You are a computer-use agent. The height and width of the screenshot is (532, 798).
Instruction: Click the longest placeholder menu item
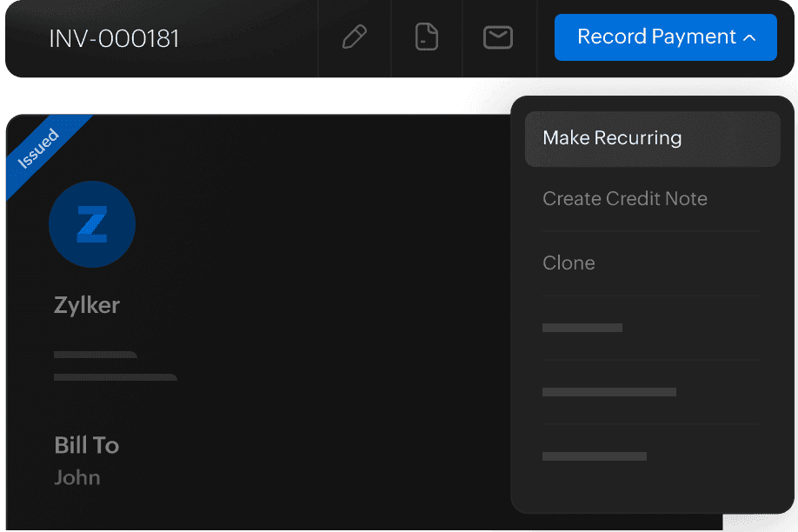608,392
